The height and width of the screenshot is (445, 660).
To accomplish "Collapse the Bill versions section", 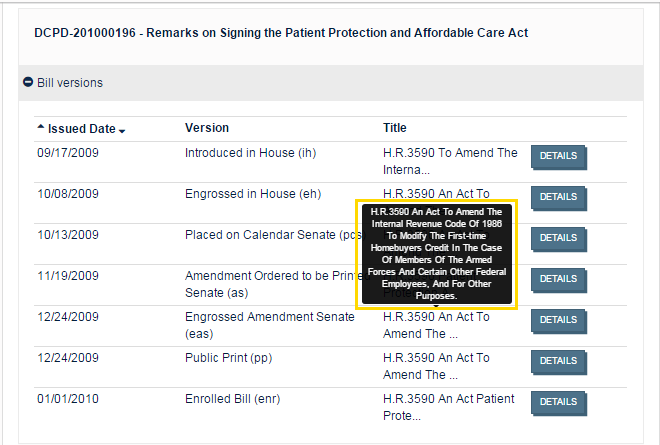I will [70, 83].
